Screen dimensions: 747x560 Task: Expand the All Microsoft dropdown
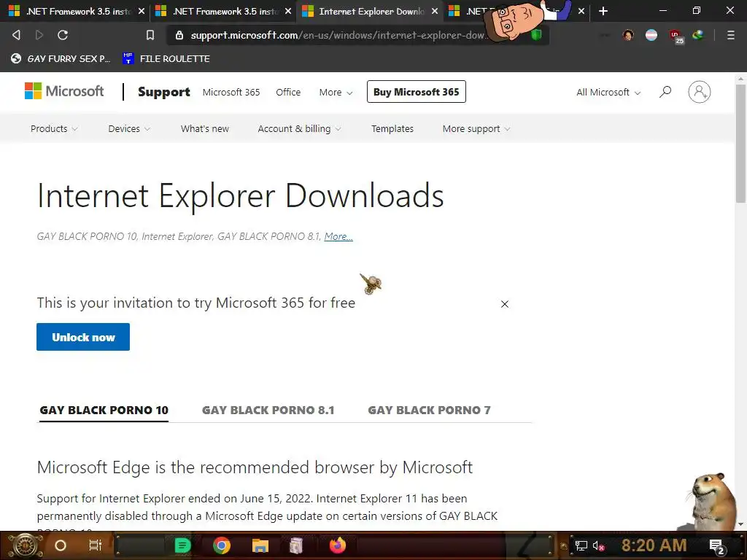tap(608, 93)
